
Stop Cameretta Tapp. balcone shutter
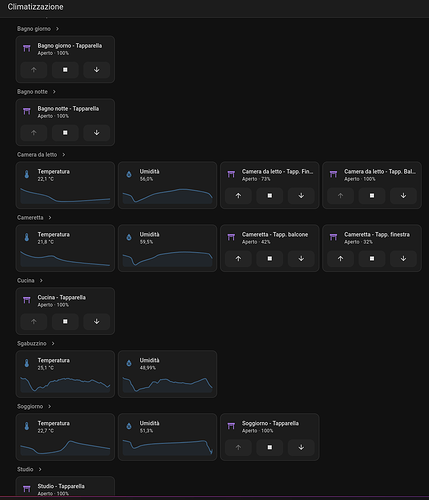pyautogui.click(x=270, y=259)
